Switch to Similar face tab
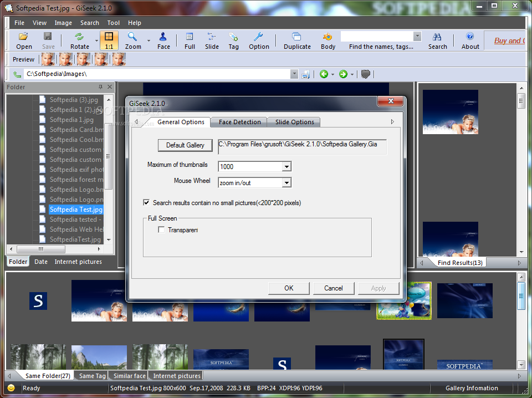The image size is (532, 398). pos(129,376)
